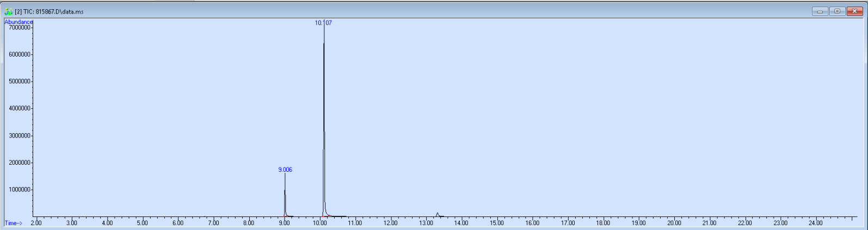Click the TIC window icon in title bar
This screenshot has width=868, height=230.
[8, 11]
